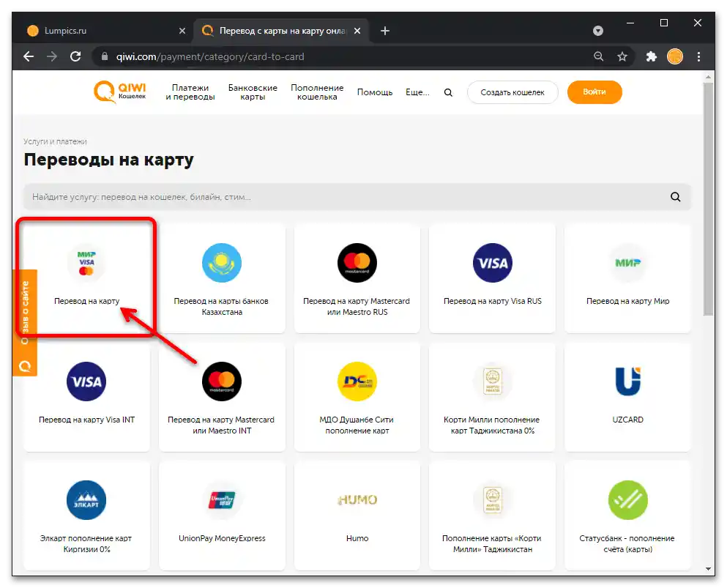Open the Банковские карты menu
The width and height of the screenshot is (727, 588).
pos(253,92)
